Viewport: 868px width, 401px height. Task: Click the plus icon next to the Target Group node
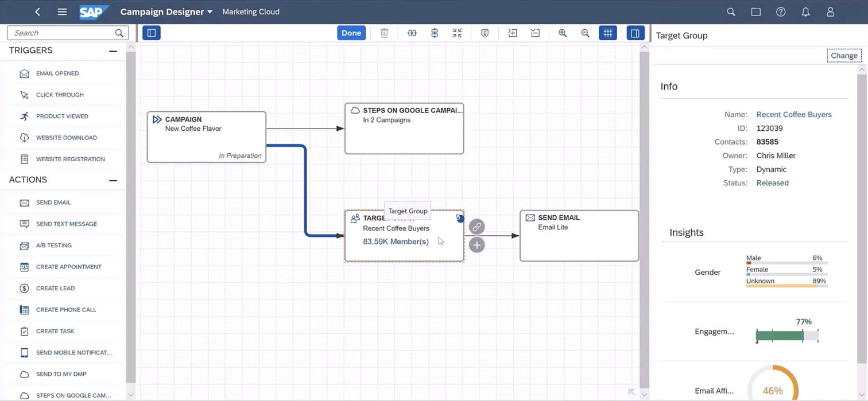476,245
